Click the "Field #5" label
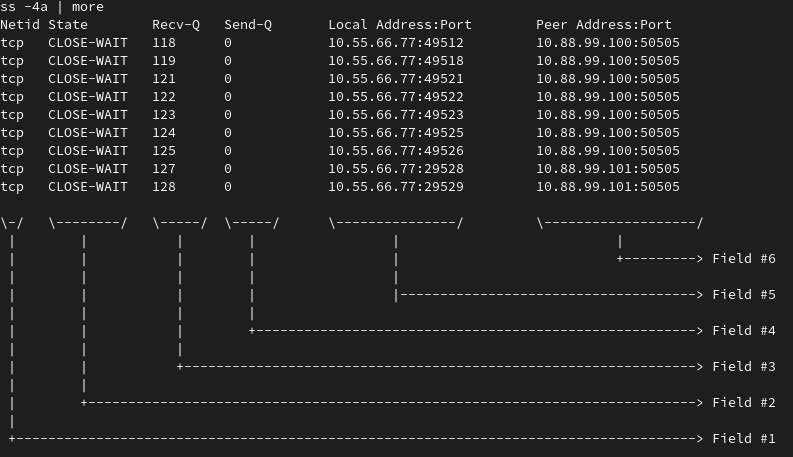This screenshot has height=457, width=793. (744, 294)
